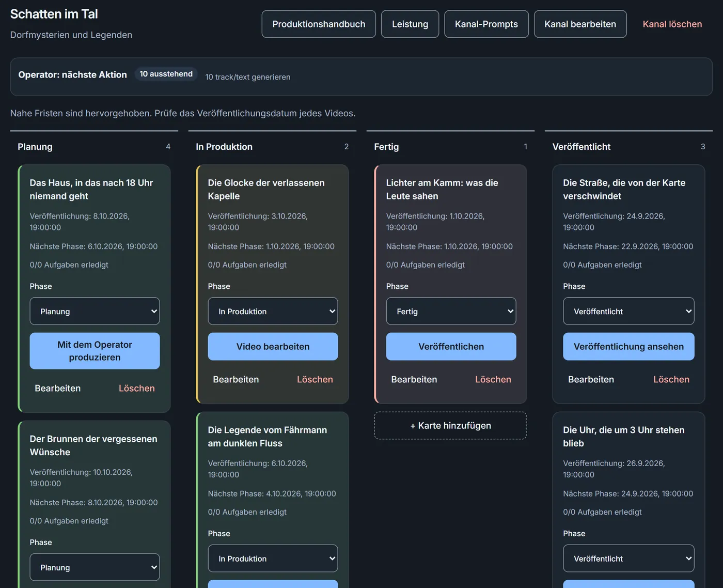Open phase dropdown on 'Die Straße' card
The height and width of the screenshot is (588, 723).
(628, 311)
